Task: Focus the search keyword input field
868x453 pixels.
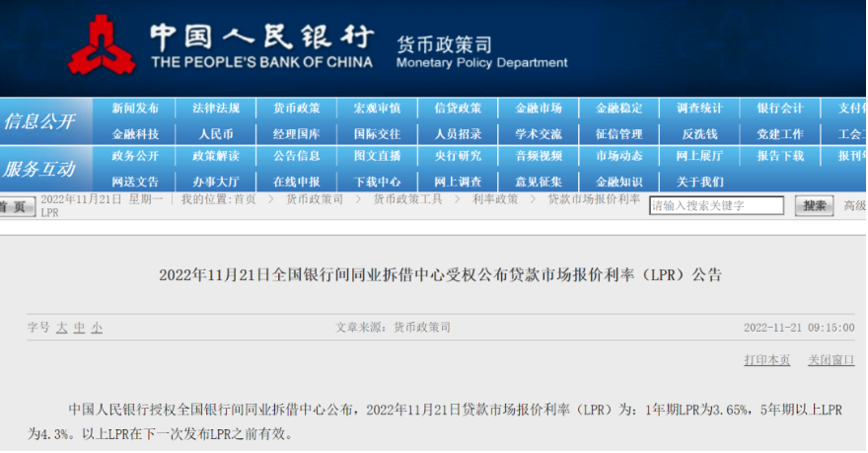Action: click(x=716, y=205)
